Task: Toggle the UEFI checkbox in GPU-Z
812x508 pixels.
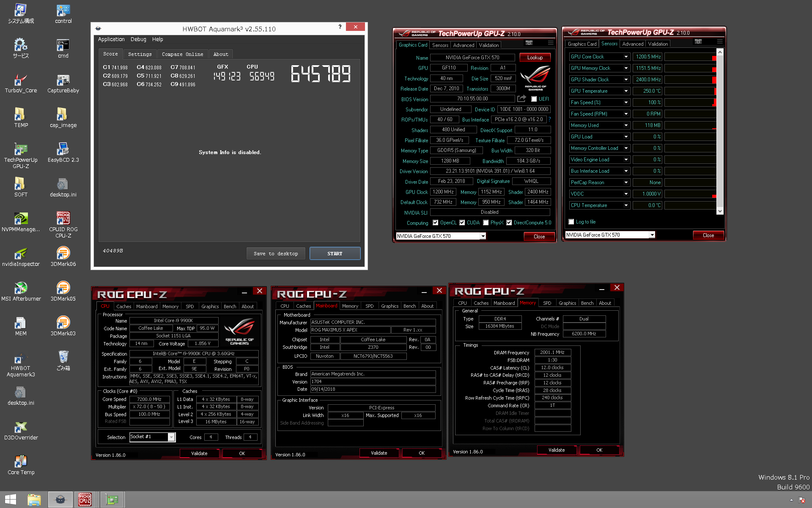Action: point(534,99)
